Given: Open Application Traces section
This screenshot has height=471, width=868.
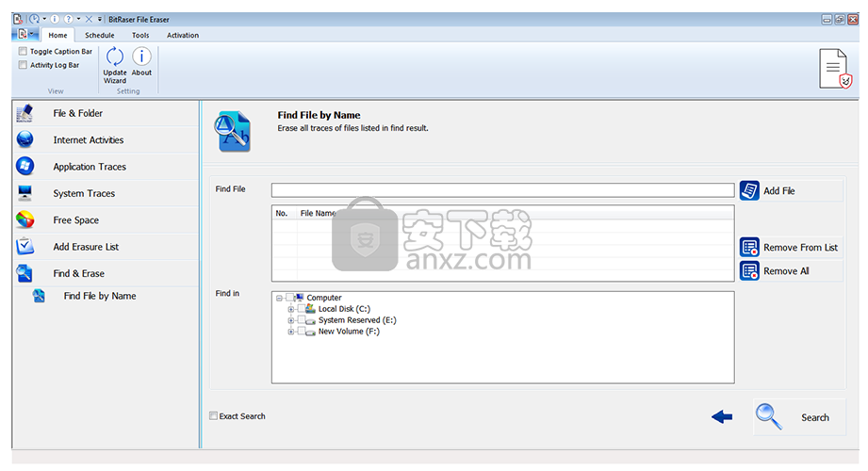Looking at the screenshot, I should (106, 166).
